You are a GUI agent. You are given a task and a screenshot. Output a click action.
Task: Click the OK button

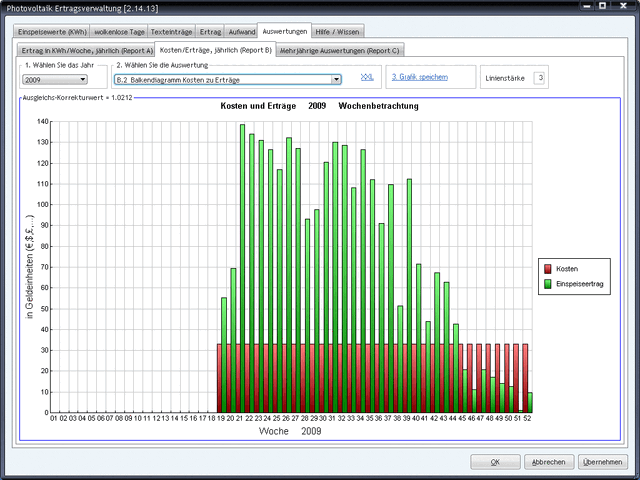click(x=495, y=462)
